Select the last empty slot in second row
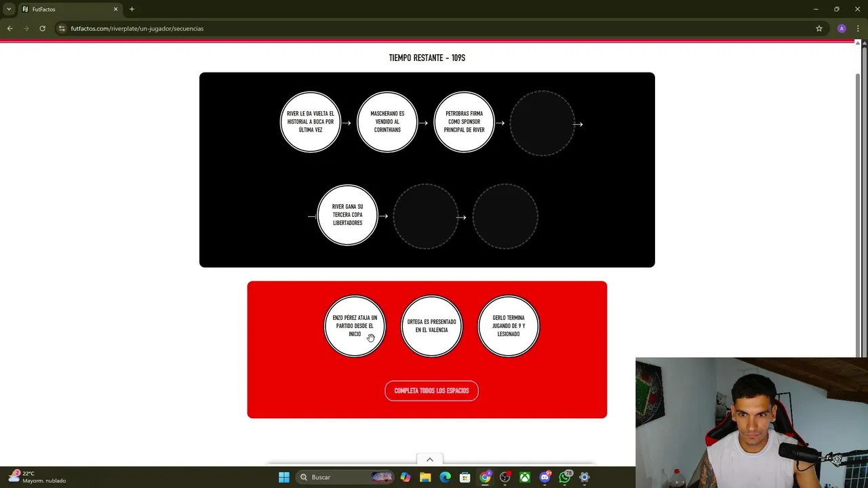 tap(505, 216)
